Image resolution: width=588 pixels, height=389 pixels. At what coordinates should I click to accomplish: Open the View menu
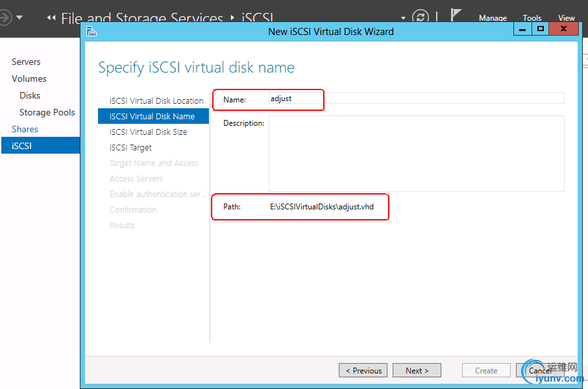coord(566,18)
